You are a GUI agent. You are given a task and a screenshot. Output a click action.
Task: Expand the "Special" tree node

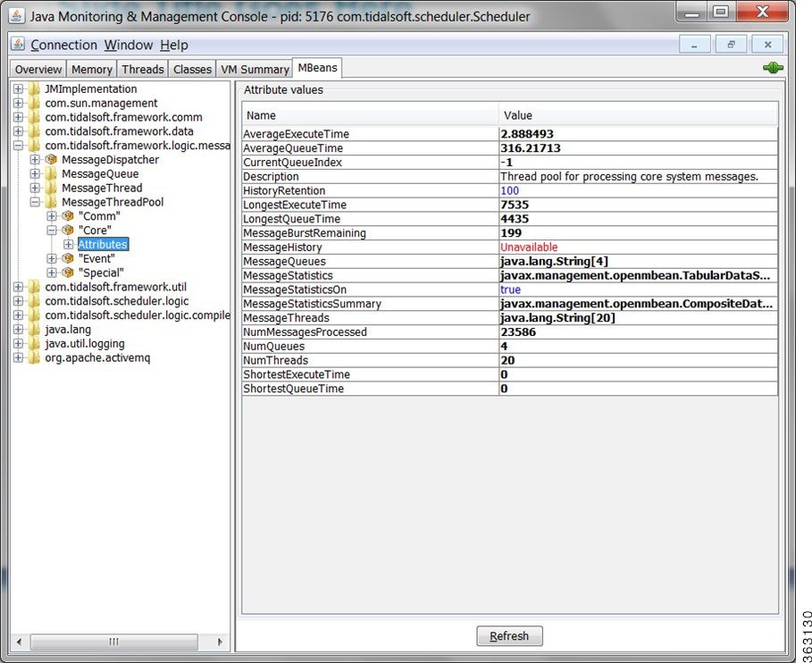pos(52,273)
